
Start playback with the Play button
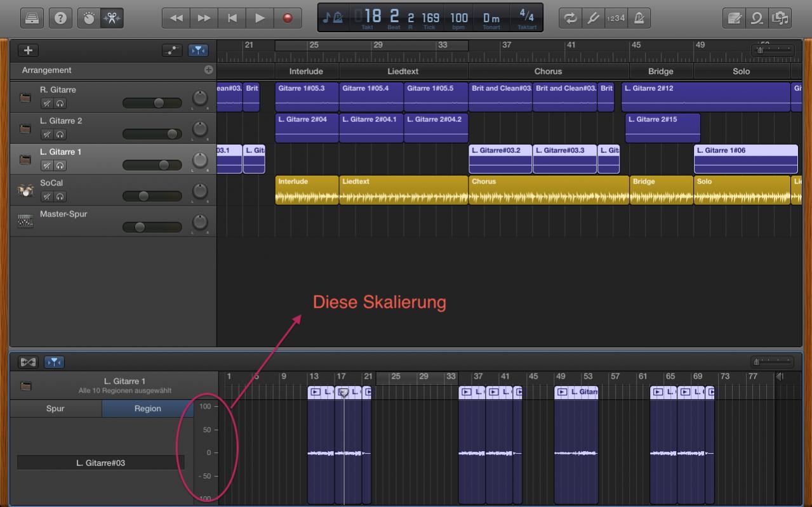[x=260, y=18]
